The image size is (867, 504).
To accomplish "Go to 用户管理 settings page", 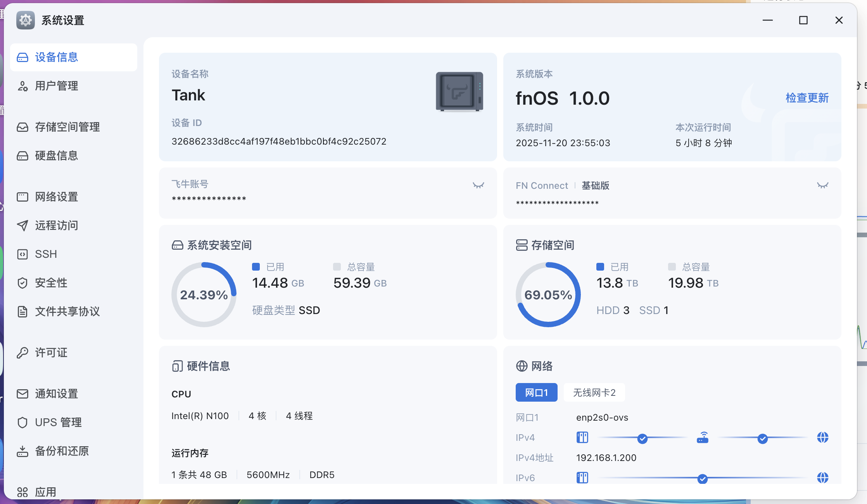I will point(56,86).
